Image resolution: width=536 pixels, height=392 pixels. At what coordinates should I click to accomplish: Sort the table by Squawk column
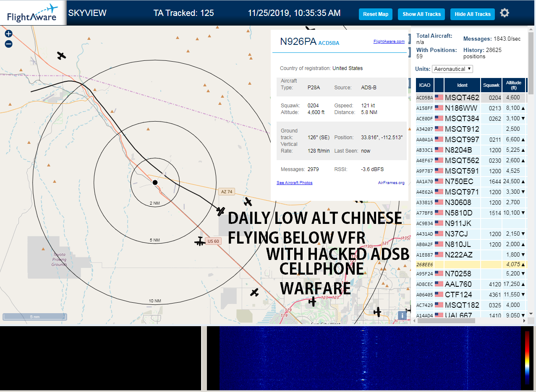(x=492, y=85)
